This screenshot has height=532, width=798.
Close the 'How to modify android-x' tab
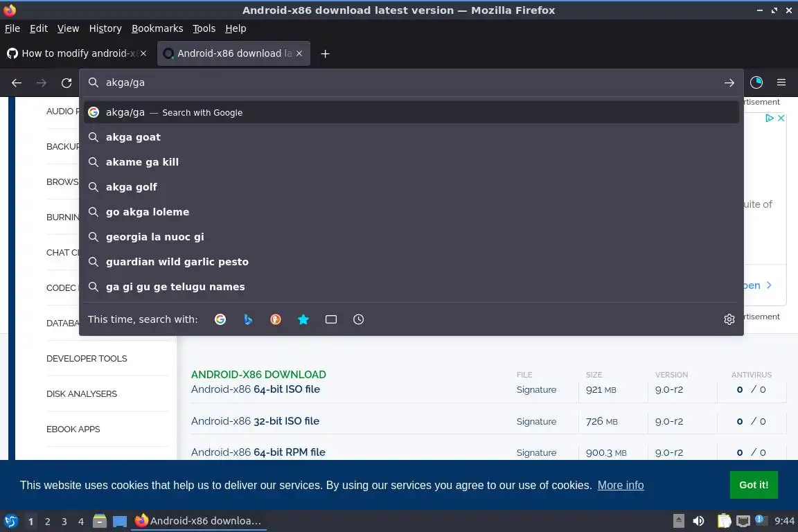click(x=143, y=53)
